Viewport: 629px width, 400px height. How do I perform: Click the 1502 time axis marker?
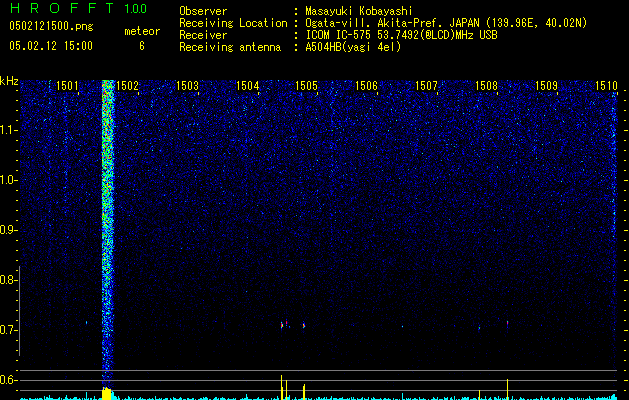click(127, 85)
